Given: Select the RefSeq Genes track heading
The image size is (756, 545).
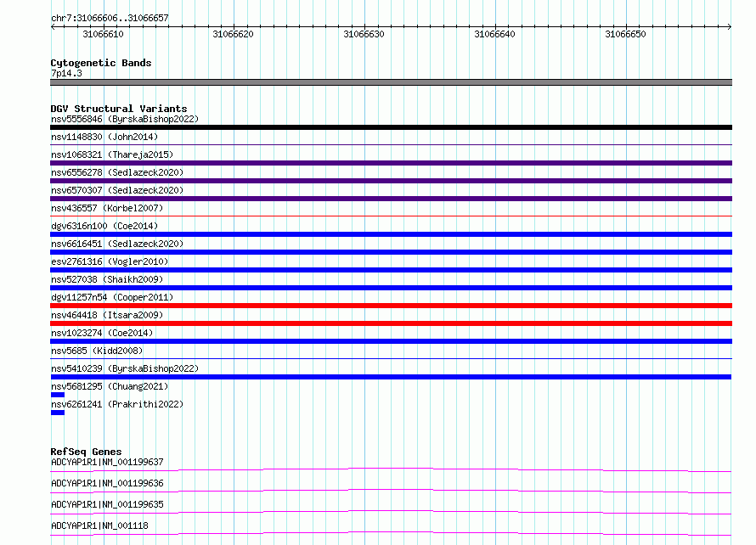Looking at the screenshot, I should [87, 452].
